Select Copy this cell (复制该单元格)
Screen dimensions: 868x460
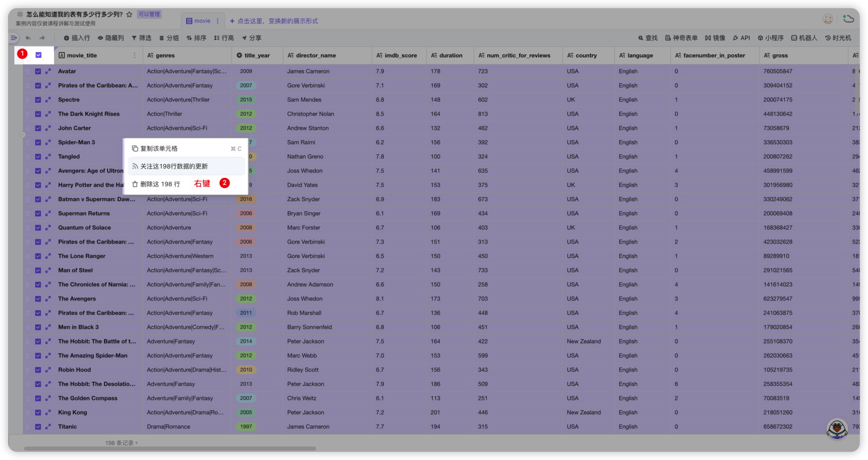(186, 148)
